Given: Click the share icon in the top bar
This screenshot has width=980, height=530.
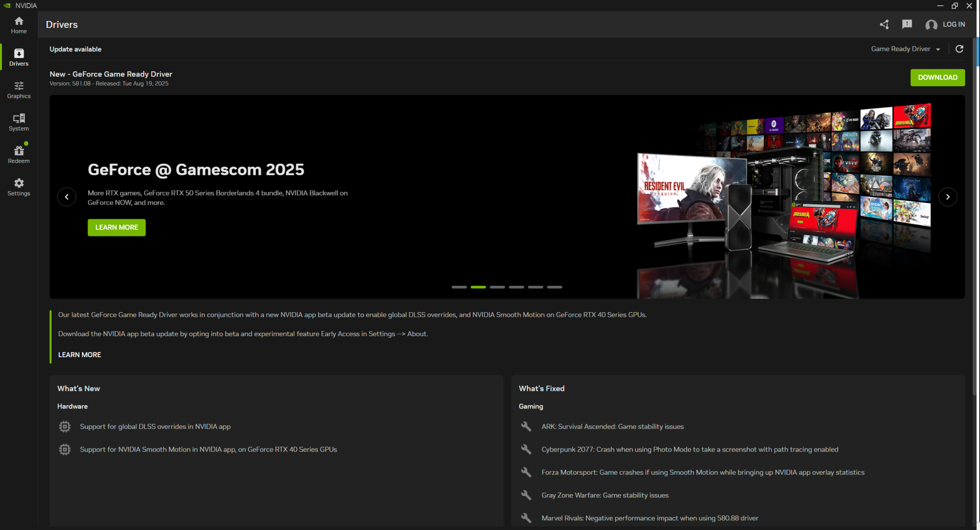Looking at the screenshot, I should [884, 24].
